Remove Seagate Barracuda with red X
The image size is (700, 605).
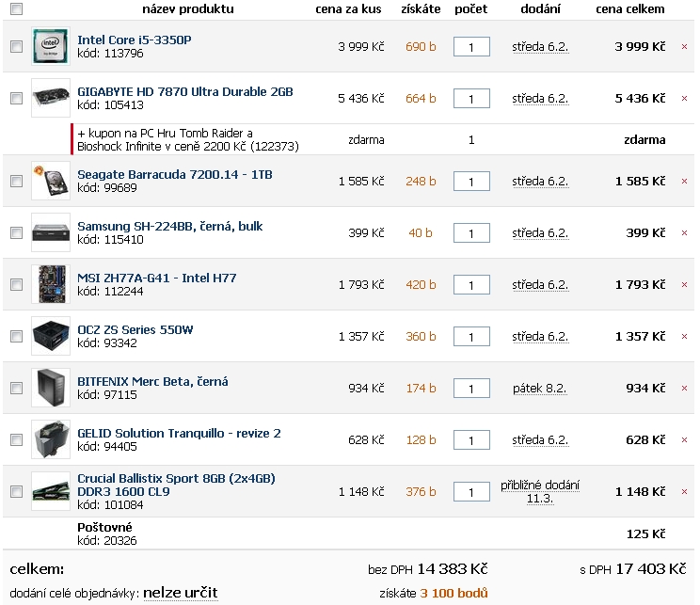(684, 182)
